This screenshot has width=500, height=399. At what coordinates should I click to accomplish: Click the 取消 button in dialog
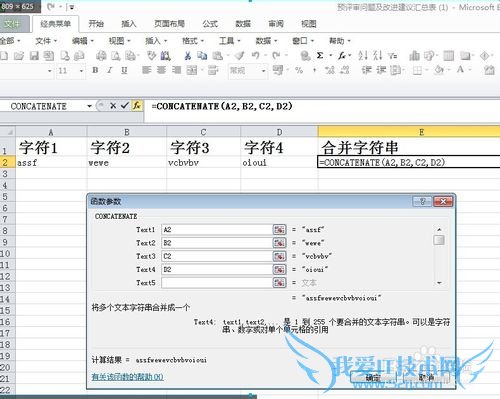(x=426, y=378)
